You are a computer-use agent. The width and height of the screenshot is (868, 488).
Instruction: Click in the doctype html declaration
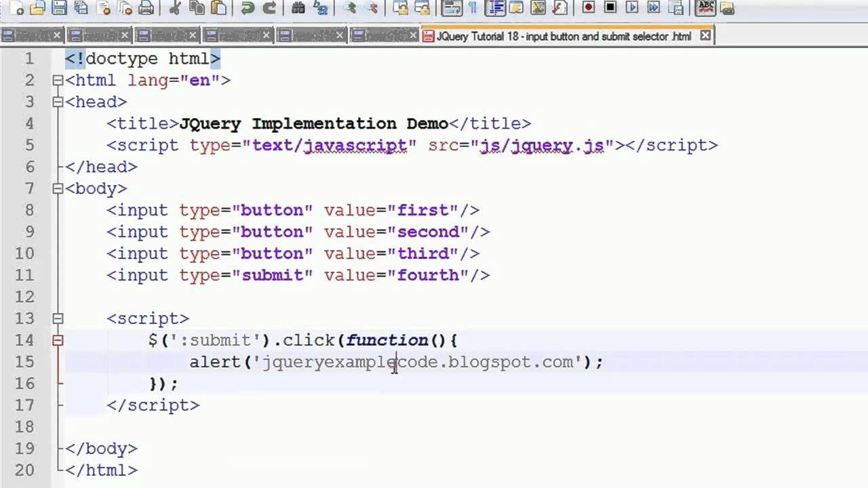click(x=143, y=58)
